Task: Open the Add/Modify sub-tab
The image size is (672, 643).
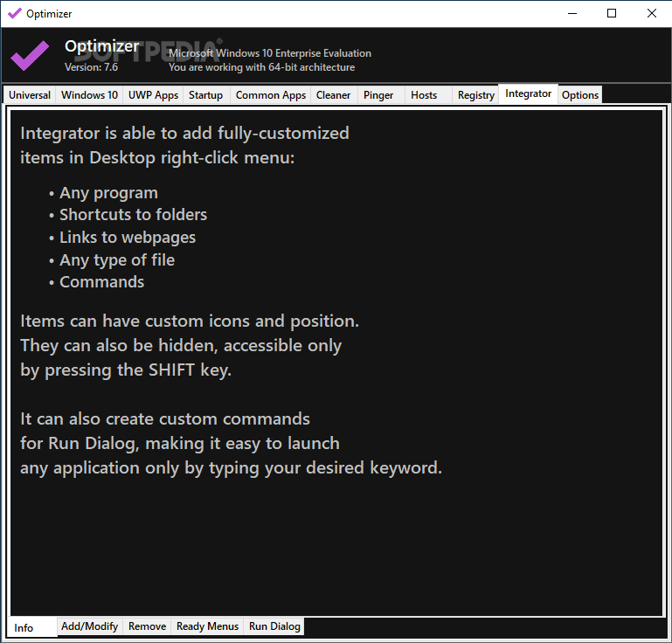Action: [90, 626]
